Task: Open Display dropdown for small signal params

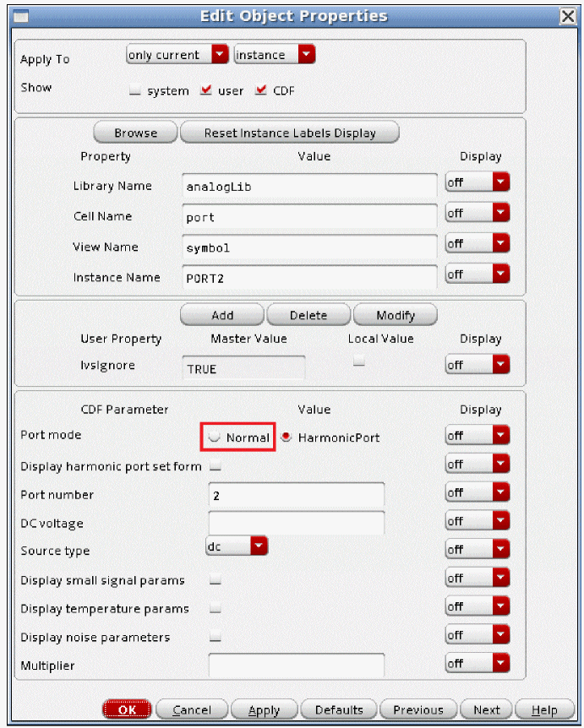Action: (x=478, y=578)
